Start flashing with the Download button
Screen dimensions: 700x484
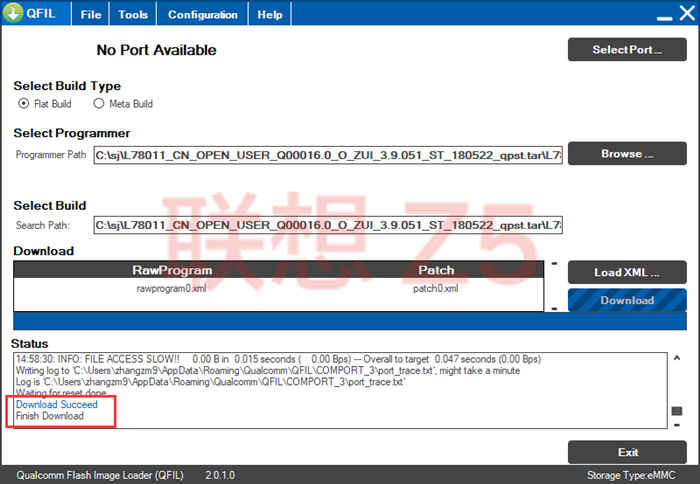(x=627, y=300)
